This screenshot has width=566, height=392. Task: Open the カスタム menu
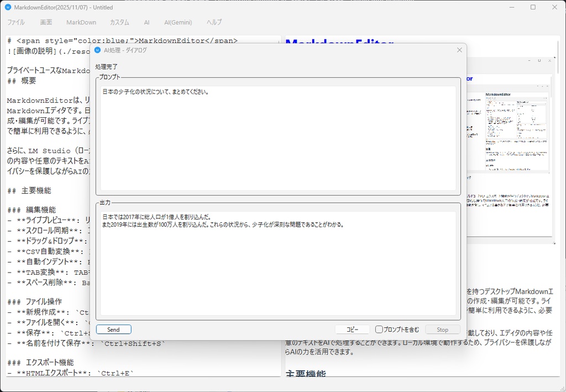119,22
